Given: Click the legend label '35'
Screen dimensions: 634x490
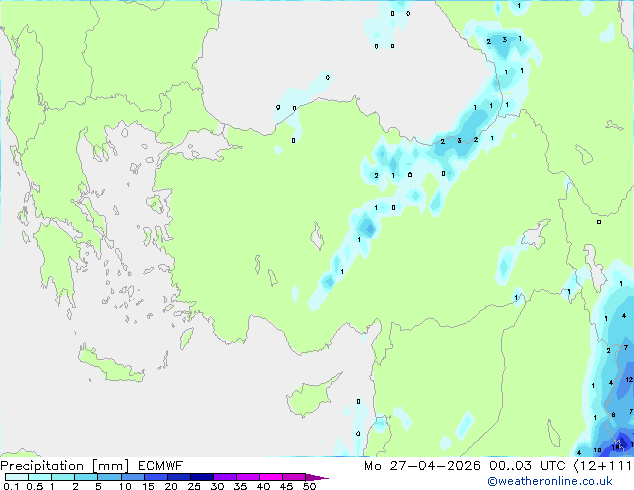Looking at the screenshot, I should [240, 486].
